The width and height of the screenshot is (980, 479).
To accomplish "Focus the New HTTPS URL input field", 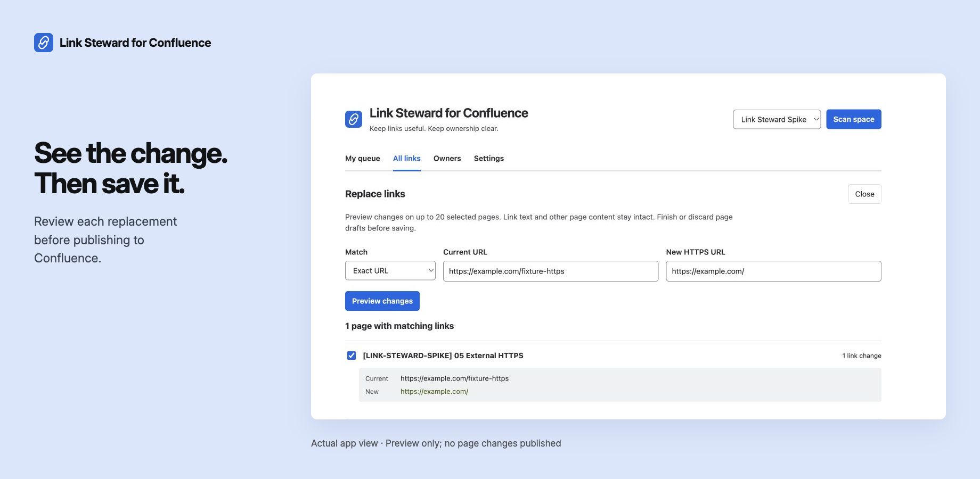I will point(773,271).
